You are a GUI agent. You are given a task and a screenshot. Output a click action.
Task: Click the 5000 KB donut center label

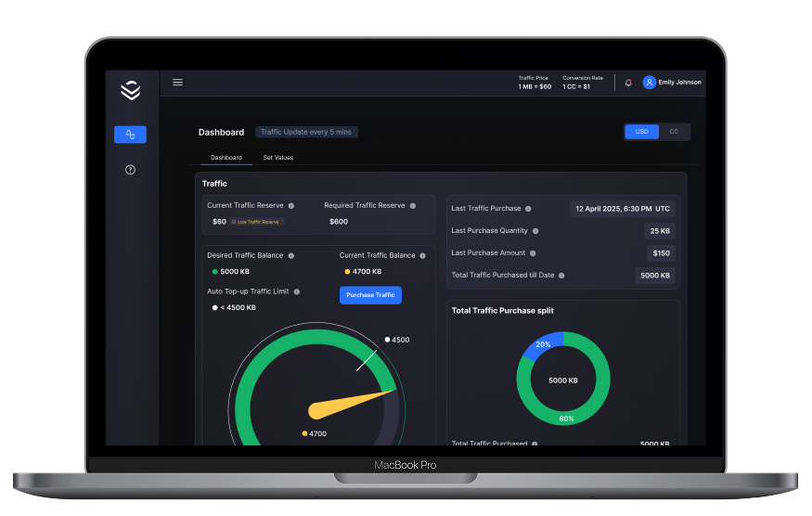563,381
